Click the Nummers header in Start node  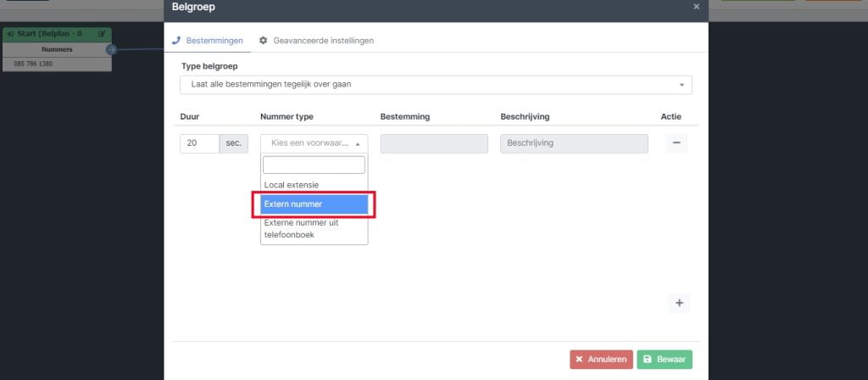coord(57,49)
